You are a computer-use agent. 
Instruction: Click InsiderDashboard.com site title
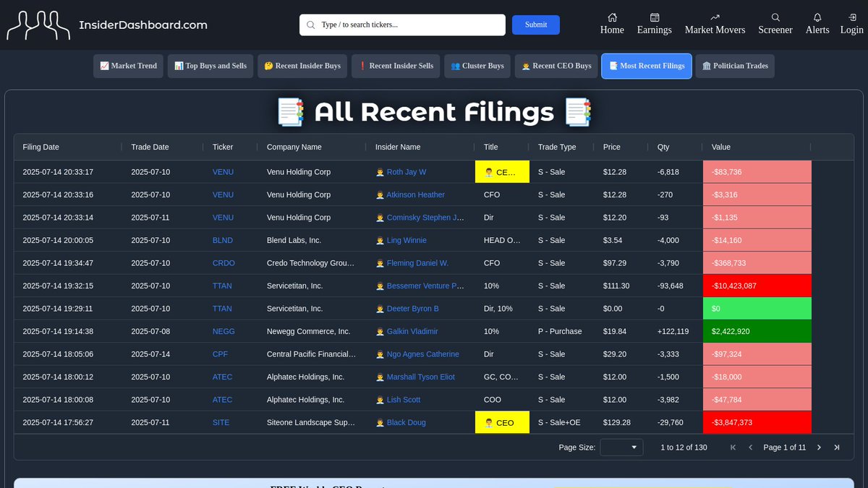143,25
